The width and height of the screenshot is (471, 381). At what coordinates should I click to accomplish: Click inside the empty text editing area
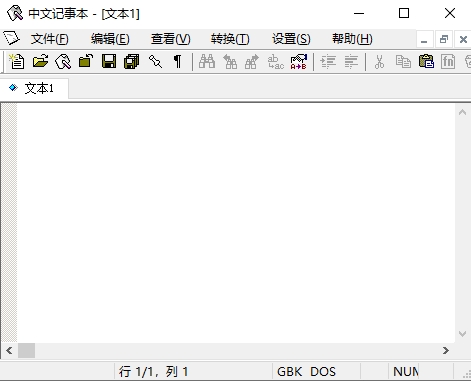(236, 223)
